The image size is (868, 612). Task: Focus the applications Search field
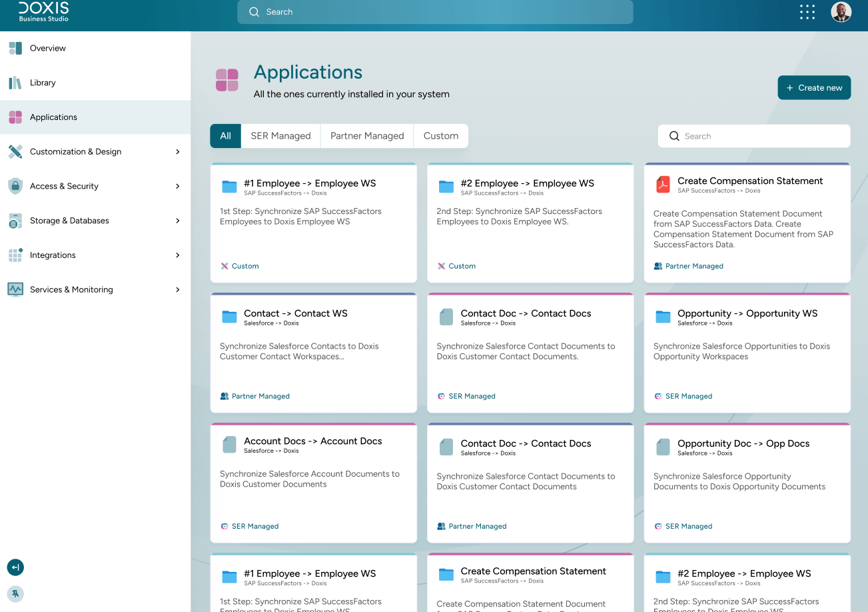[754, 136]
